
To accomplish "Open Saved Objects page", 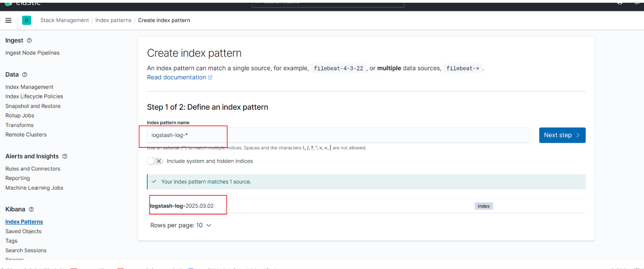I will 24,231.
